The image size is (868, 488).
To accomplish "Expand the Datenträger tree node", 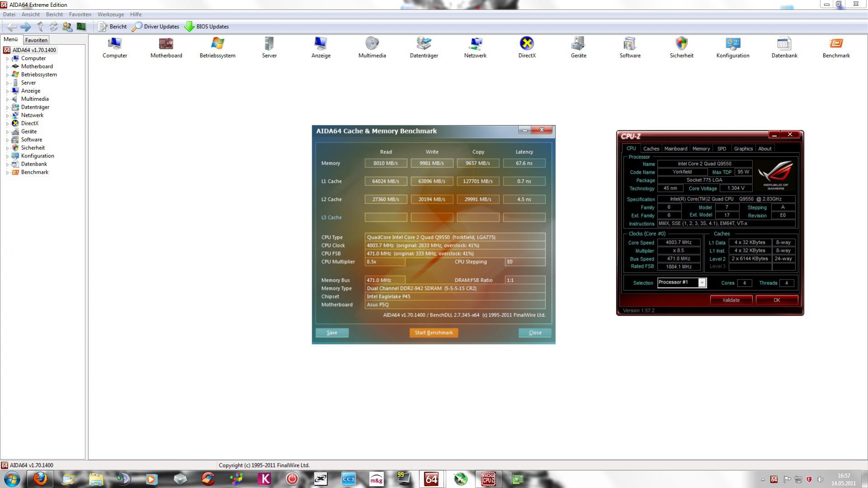I will [7, 108].
